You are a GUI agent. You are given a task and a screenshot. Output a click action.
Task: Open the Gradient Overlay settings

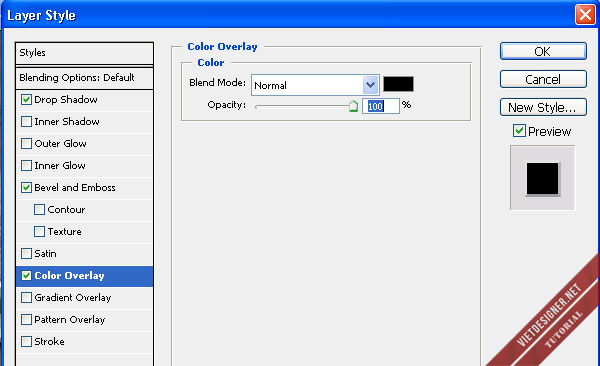coord(85,297)
